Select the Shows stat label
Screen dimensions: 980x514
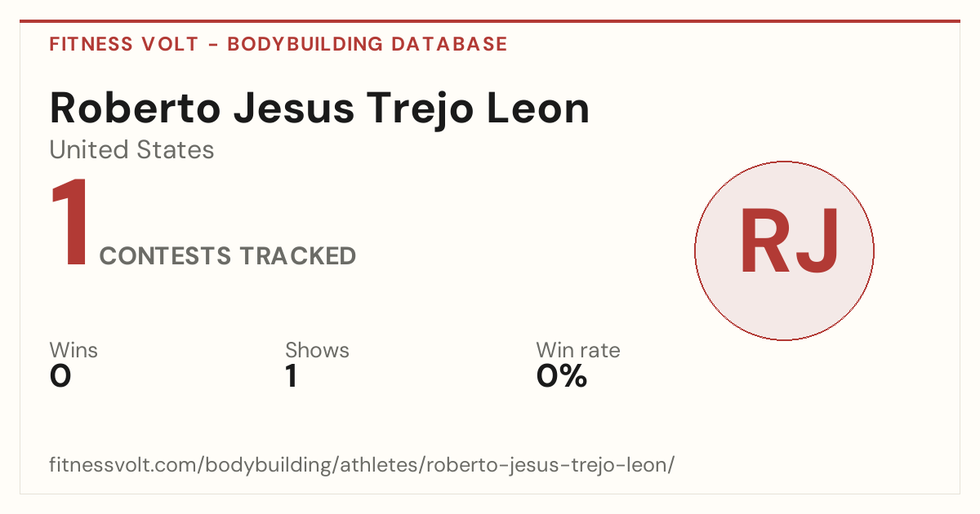317,350
